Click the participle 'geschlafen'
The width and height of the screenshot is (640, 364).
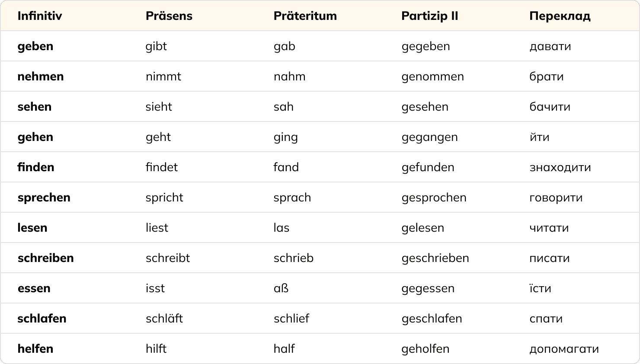point(432,319)
